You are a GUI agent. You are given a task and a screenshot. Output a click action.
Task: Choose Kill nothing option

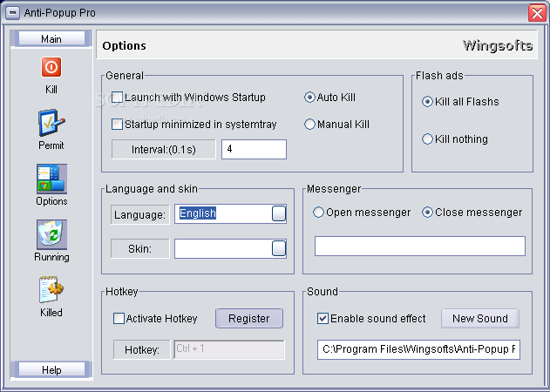pos(427,139)
